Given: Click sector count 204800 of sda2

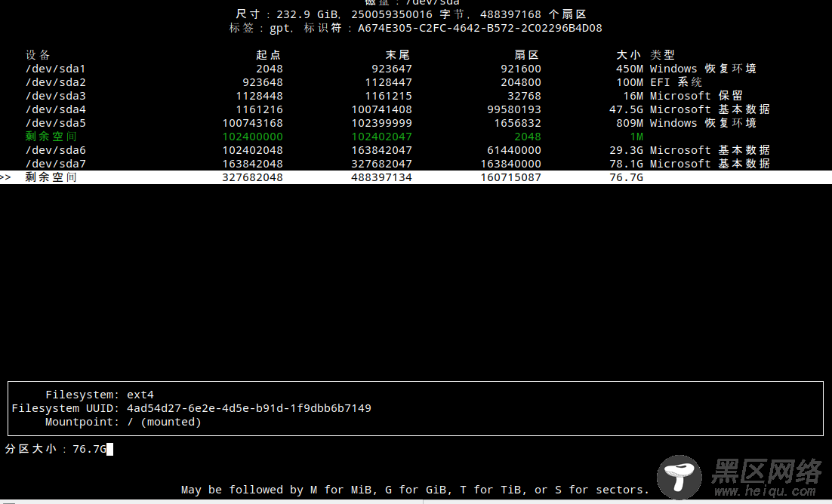Looking at the screenshot, I should click(x=521, y=82).
